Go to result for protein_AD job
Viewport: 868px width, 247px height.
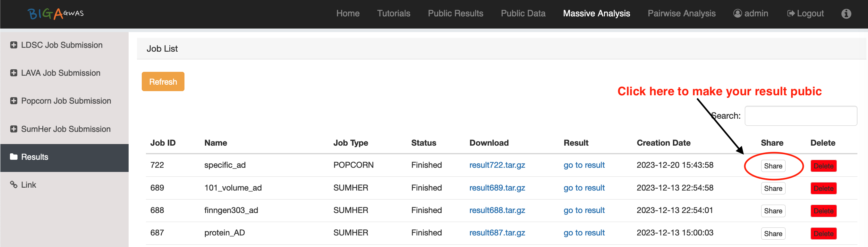point(584,233)
